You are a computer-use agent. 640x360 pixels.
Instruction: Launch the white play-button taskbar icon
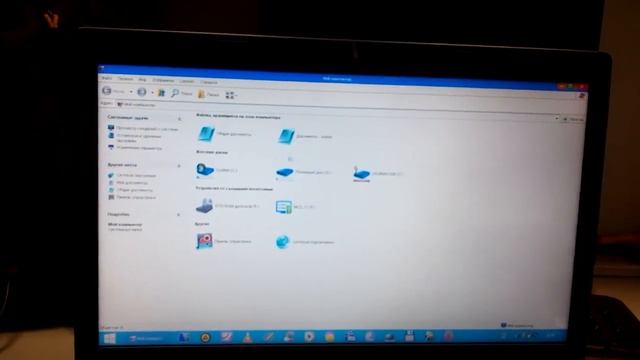tap(309, 336)
